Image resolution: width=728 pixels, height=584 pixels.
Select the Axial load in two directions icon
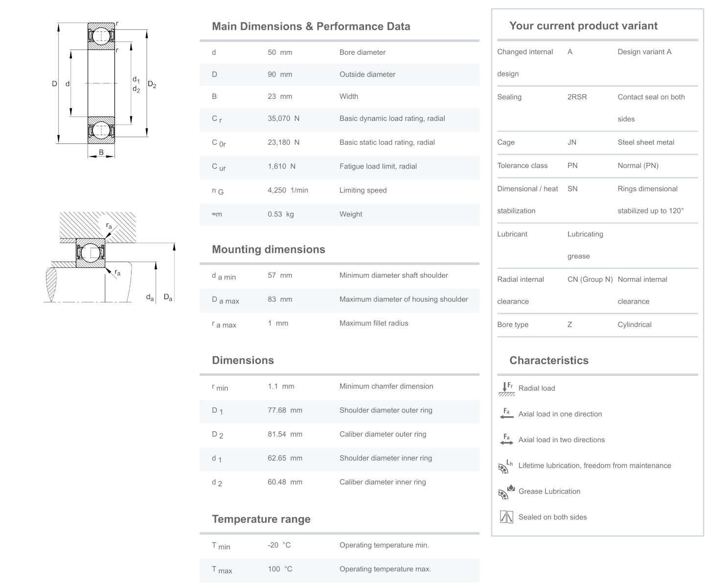(x=506, y=440)
